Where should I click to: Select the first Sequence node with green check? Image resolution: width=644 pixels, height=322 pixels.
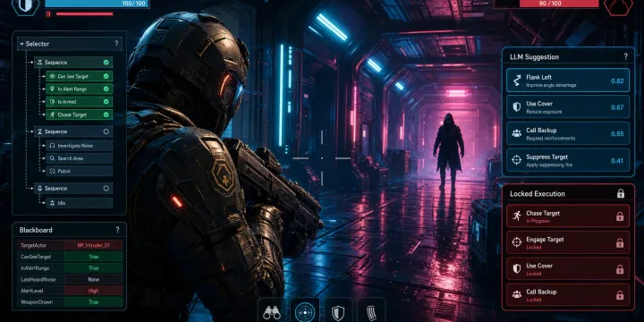pos(73,63)
